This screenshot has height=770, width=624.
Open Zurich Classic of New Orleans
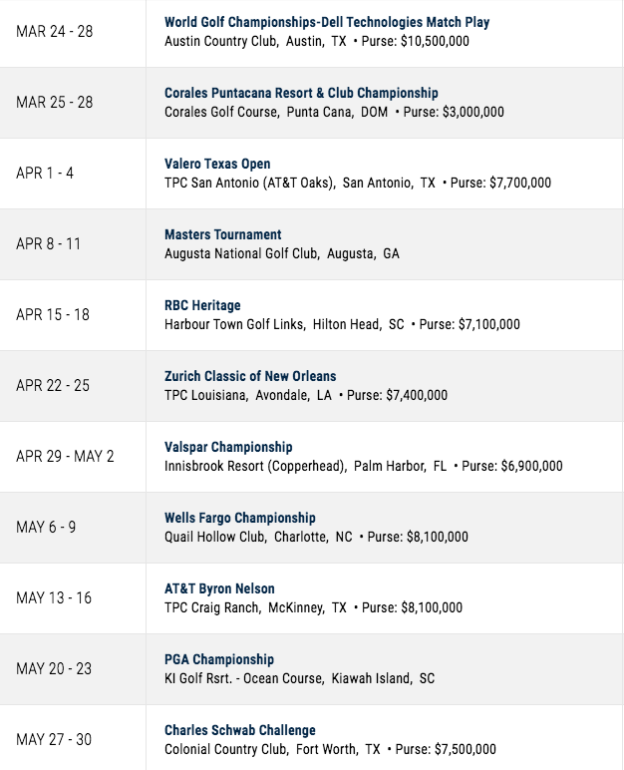point(250,376)
